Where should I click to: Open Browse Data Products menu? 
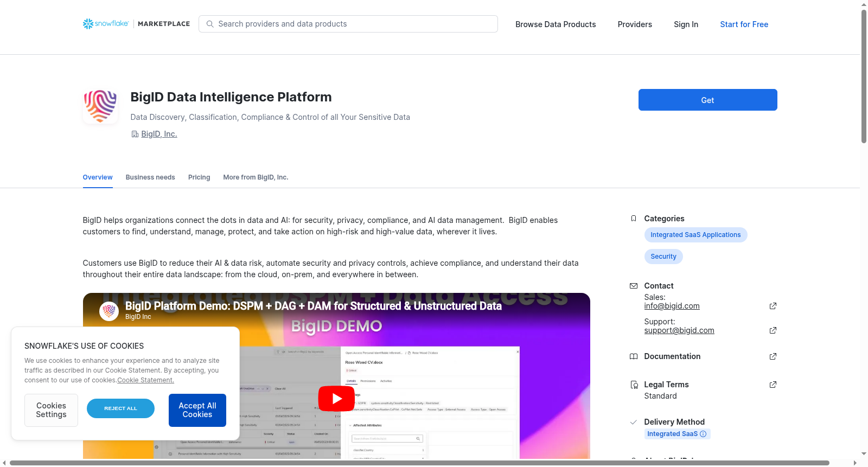tap(556, 24)
